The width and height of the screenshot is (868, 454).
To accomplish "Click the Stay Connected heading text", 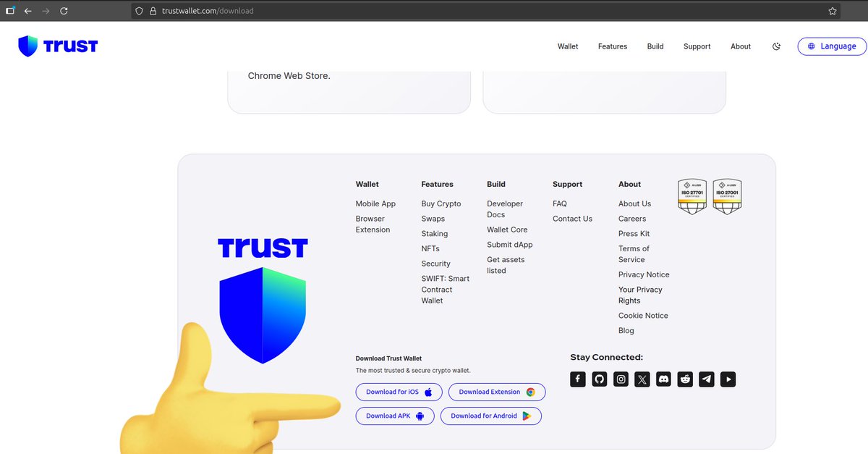I will (606, 357).
